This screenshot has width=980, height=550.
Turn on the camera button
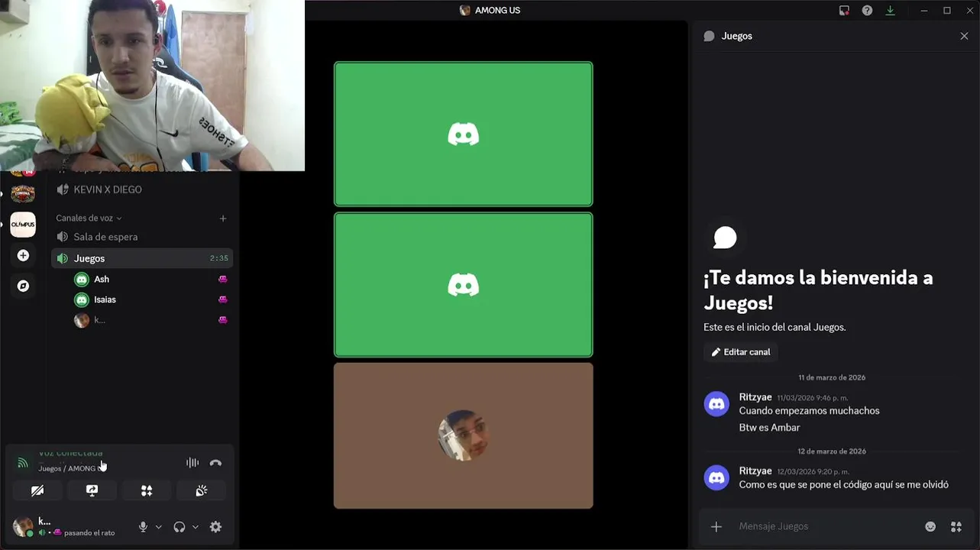click(37, 490)
